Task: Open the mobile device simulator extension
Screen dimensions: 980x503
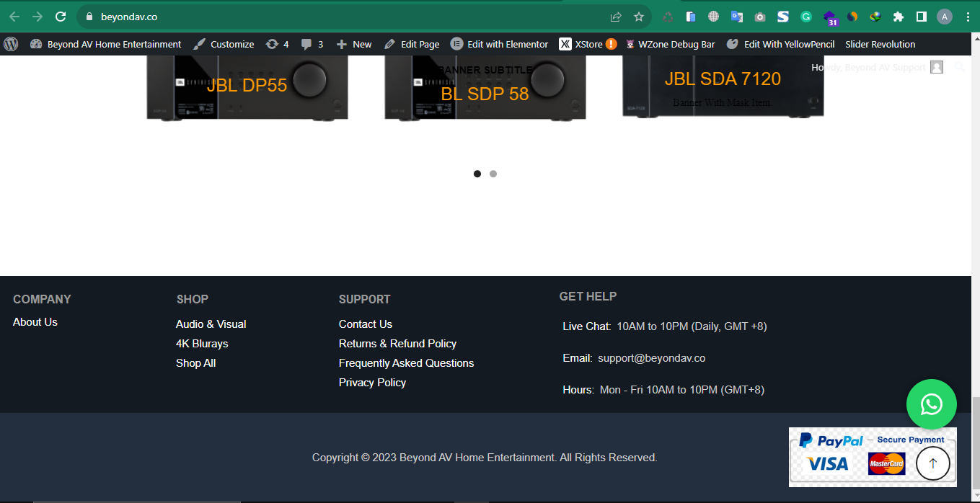Action: [x=691, y=17]
